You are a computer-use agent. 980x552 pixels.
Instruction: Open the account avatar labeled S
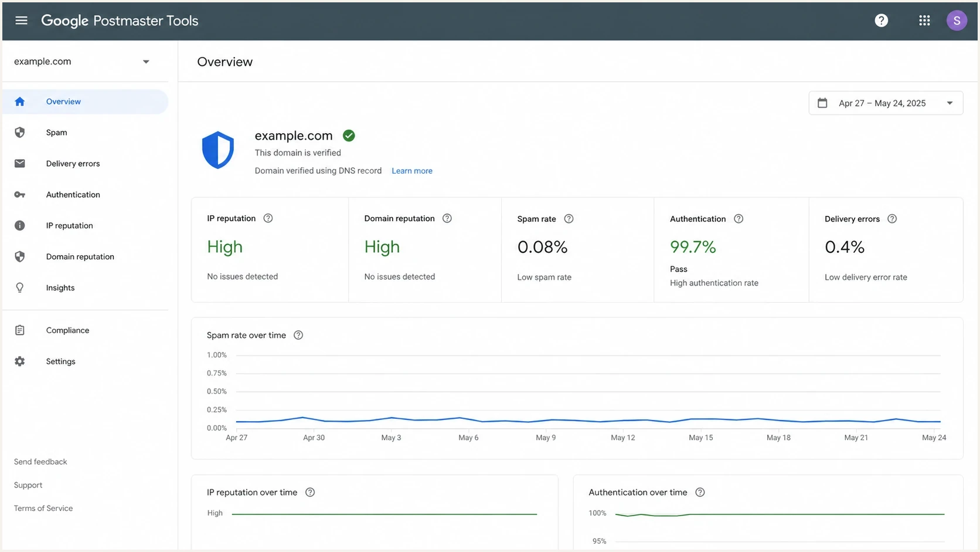[957, 21]
